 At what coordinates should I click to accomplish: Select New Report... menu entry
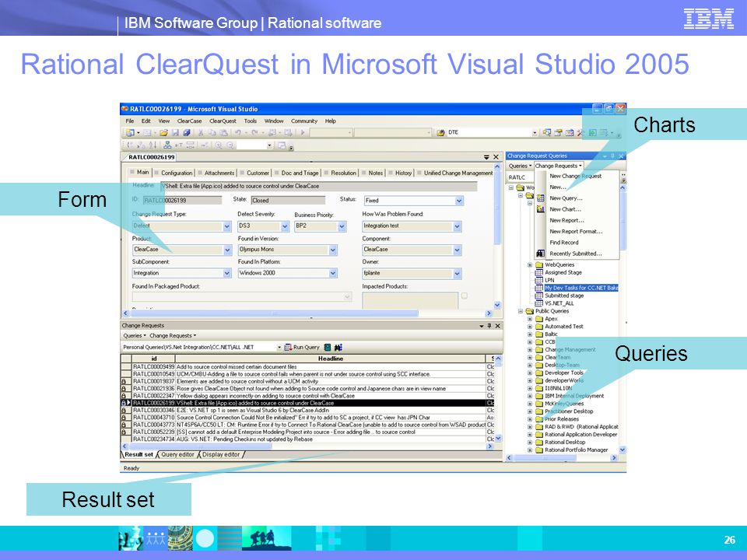click(x=566, y=220)
